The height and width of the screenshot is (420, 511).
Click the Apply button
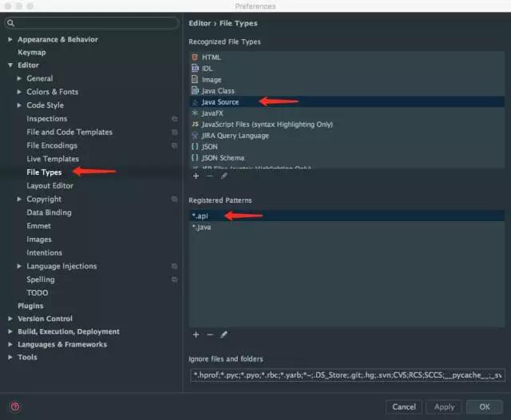click(x=444, y=407)
